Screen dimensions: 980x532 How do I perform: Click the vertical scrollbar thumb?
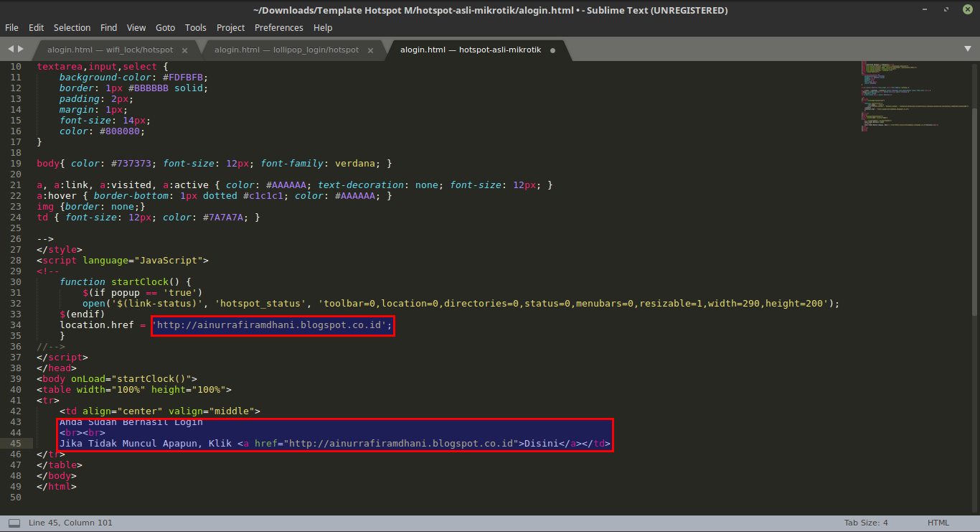coord(975,213)
